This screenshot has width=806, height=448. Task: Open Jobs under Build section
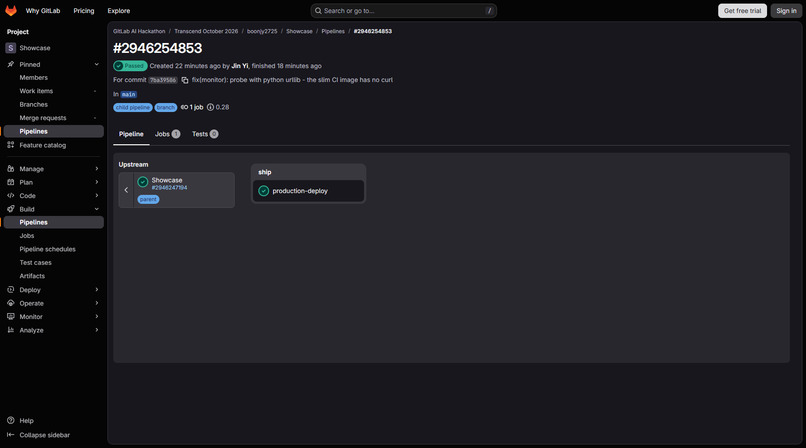[53, 235]
